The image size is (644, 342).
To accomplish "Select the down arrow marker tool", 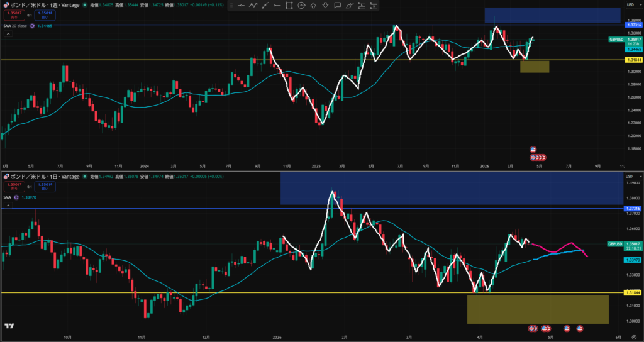I will pos(326,5).
